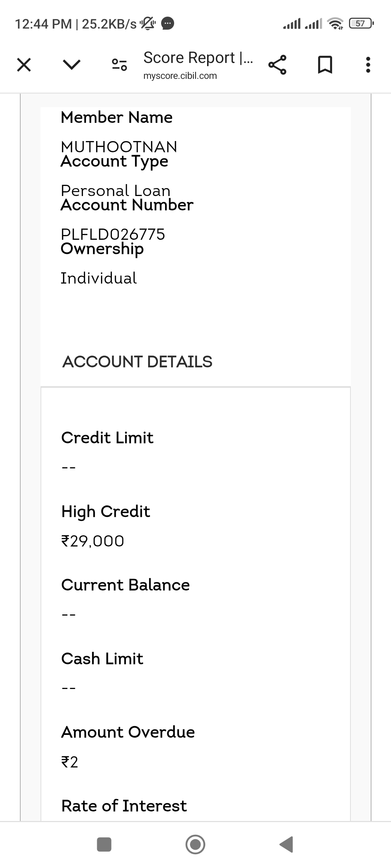
Task: Tap the Wi-Fi status icon
Action: click(335, 24)
